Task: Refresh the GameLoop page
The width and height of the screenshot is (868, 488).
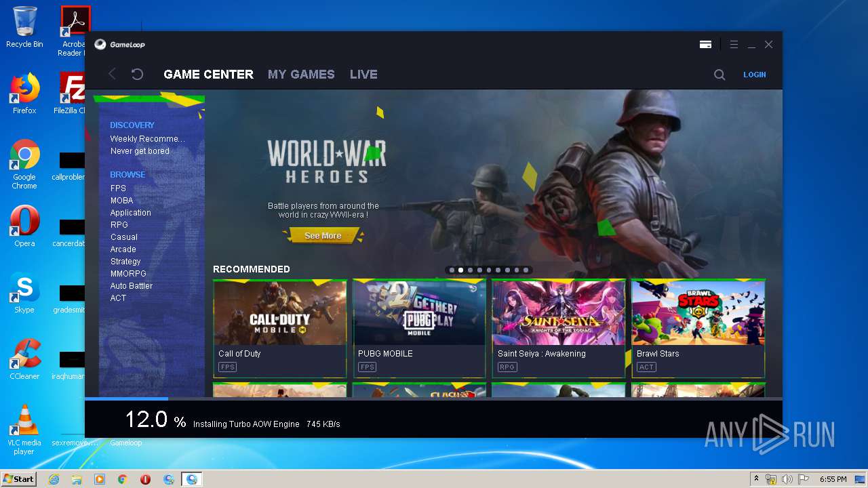Action: pyautogui.click(x=137, y=74)
